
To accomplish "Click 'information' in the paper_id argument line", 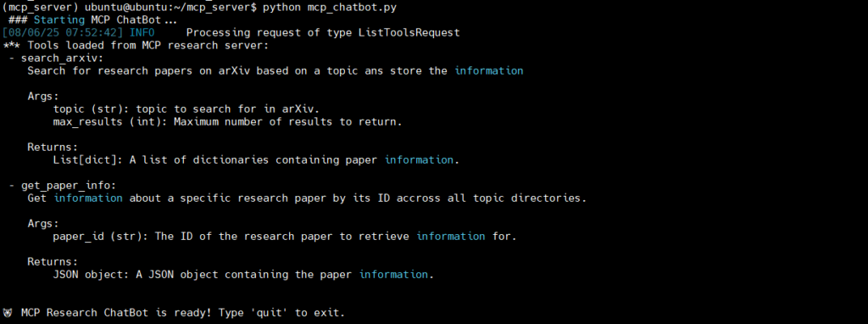I will coord(451,237).
